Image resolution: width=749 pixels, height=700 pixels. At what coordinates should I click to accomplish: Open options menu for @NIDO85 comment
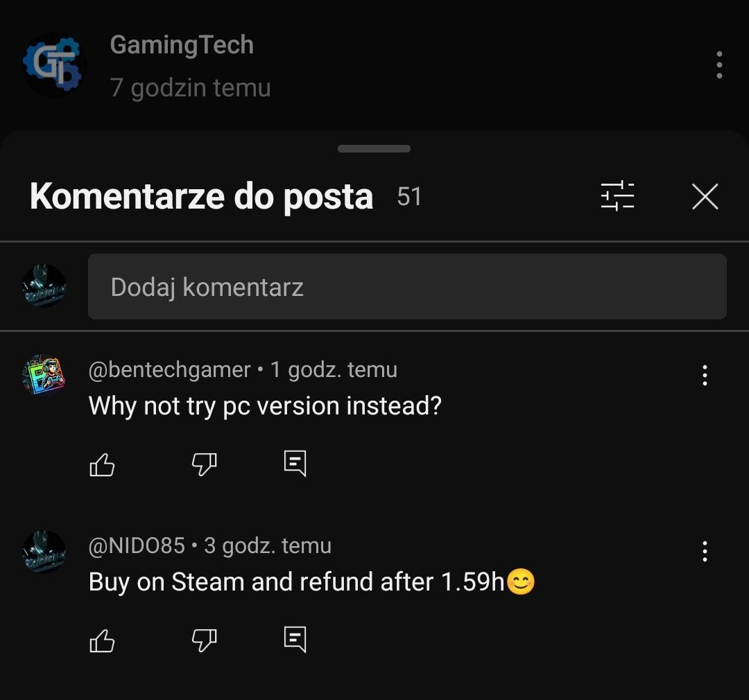[705, 551]
